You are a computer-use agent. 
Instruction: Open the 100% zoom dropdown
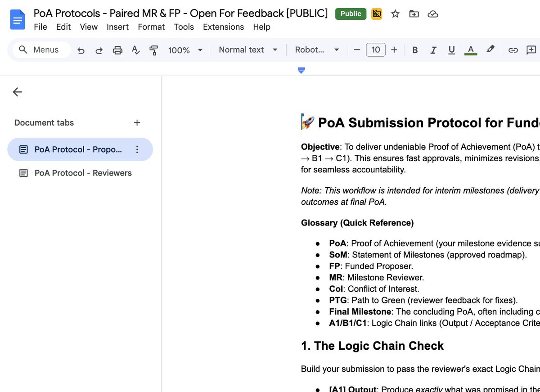pyautogui.click(x=185, y=50)
